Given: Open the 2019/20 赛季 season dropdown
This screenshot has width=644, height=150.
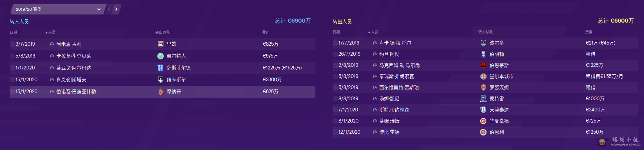Looking at the screenshot, I should 58,9.
